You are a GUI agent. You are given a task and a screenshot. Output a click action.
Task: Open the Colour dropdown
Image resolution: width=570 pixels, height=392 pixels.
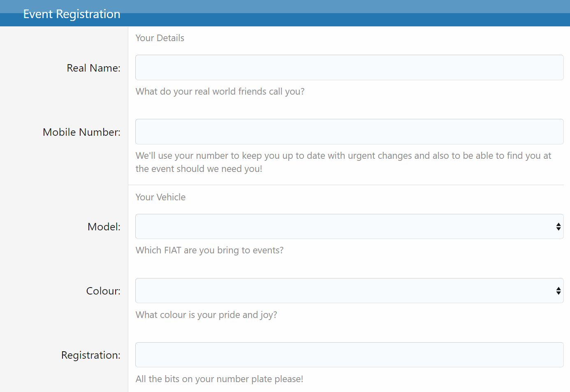coord(349,290)
